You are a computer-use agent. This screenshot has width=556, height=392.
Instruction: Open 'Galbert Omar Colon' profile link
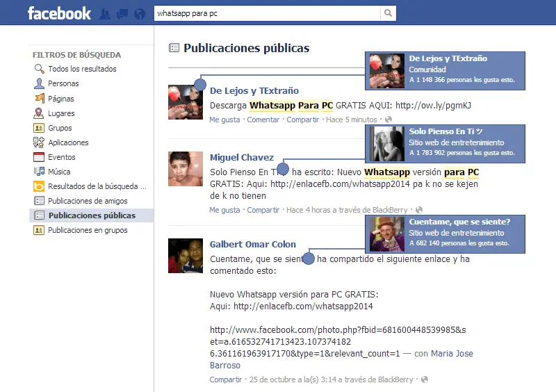[253, 245]
